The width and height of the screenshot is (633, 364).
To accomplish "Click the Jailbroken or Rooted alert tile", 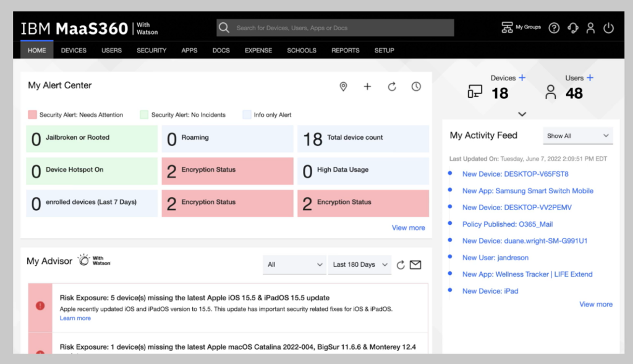I will (x=92, y=138).
